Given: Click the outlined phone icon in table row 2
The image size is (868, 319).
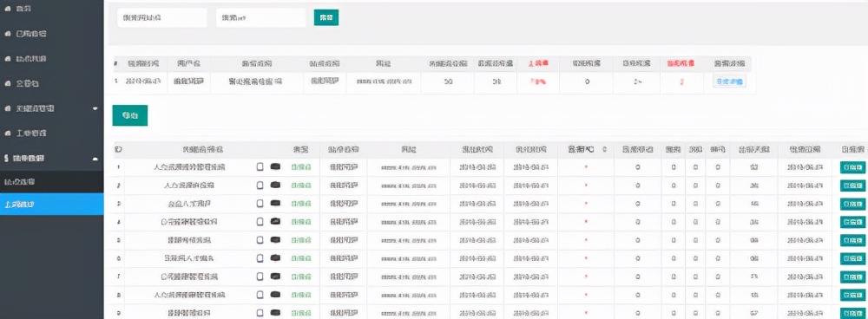Looking at the screenshot, I should [260, 186].
